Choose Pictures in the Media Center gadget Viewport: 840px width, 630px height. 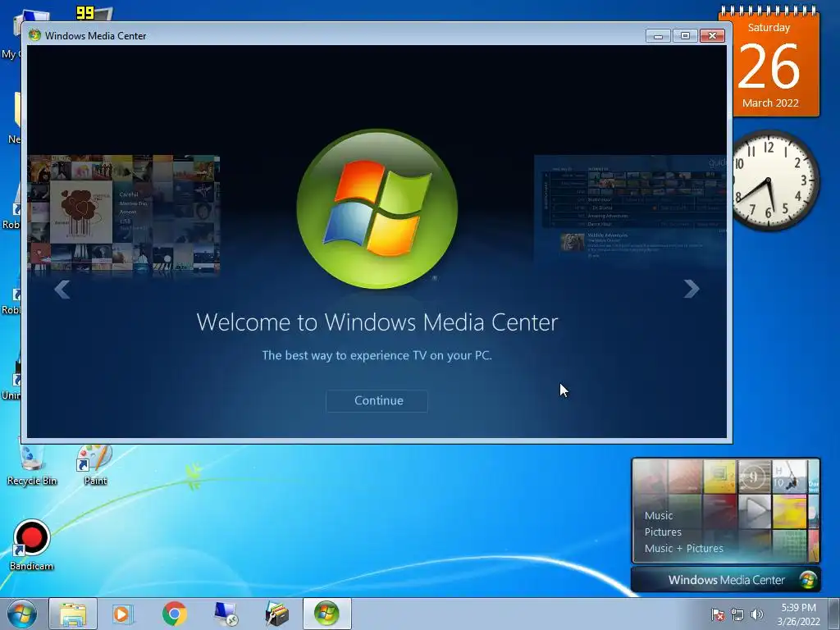tap(663, 532)
